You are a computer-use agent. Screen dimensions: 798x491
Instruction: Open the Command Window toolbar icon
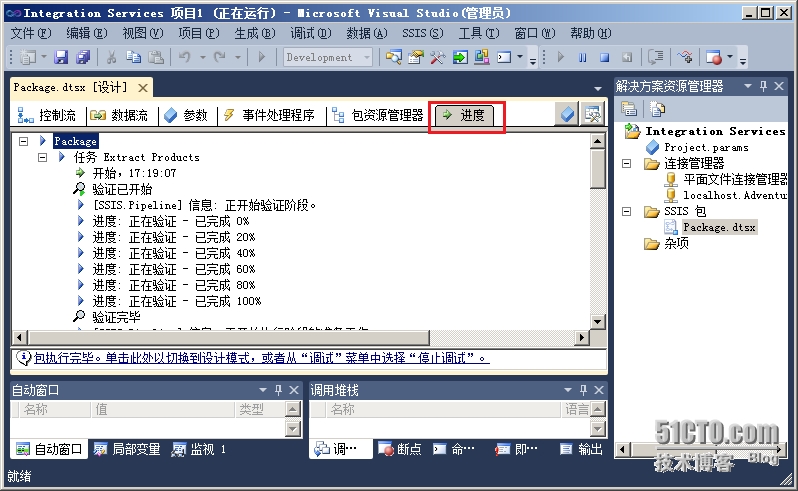pyautogui.click(x=504, y=57)
